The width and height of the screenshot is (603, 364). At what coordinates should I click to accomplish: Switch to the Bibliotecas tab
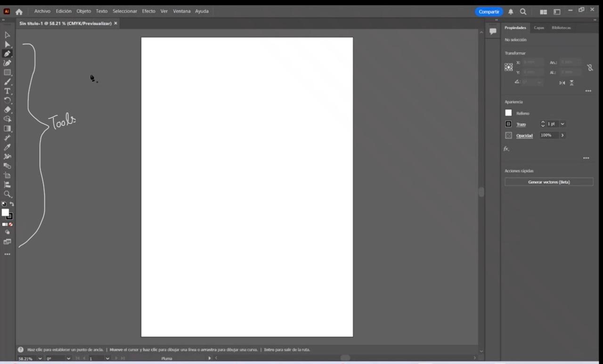[561, 28]
